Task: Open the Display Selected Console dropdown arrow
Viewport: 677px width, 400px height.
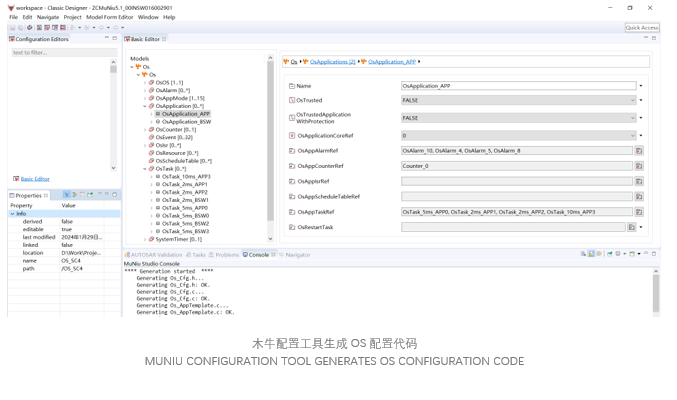Action: [x=625, y=254]
